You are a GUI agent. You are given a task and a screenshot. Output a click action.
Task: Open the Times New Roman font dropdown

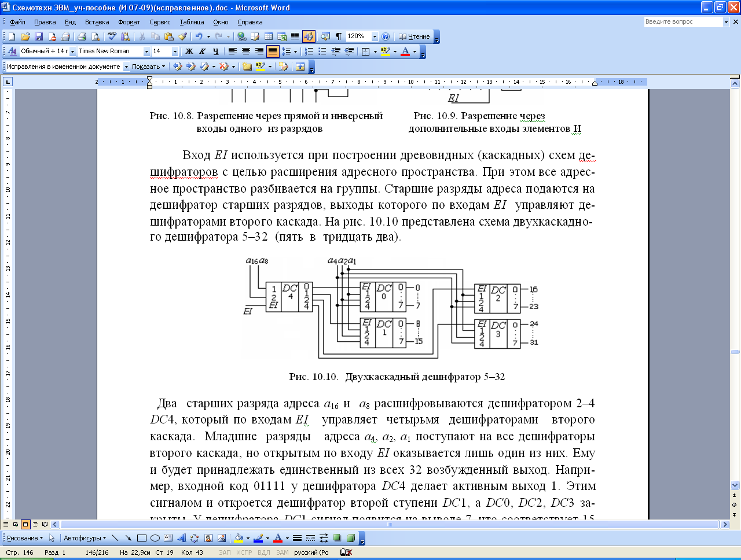tap(146, 51)
